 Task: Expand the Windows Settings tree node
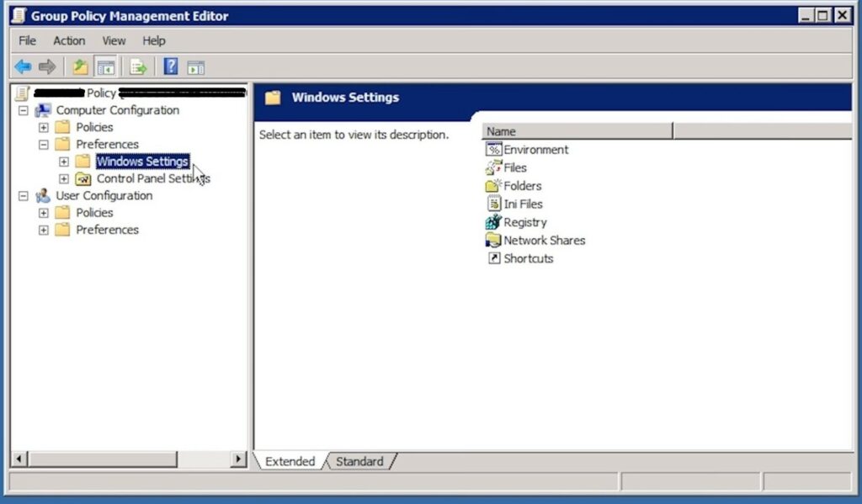pyautogui.click(x=64, y=162)
